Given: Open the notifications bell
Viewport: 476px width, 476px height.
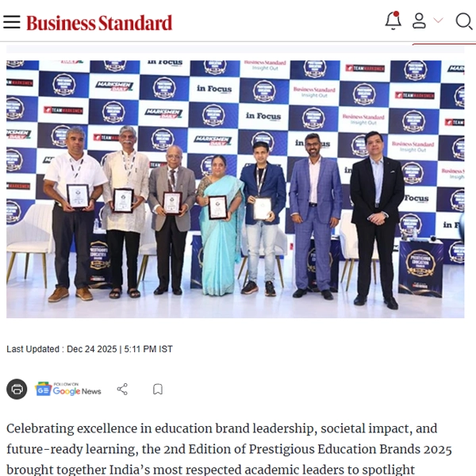Looking at the screenshot, I should (393, 21).
